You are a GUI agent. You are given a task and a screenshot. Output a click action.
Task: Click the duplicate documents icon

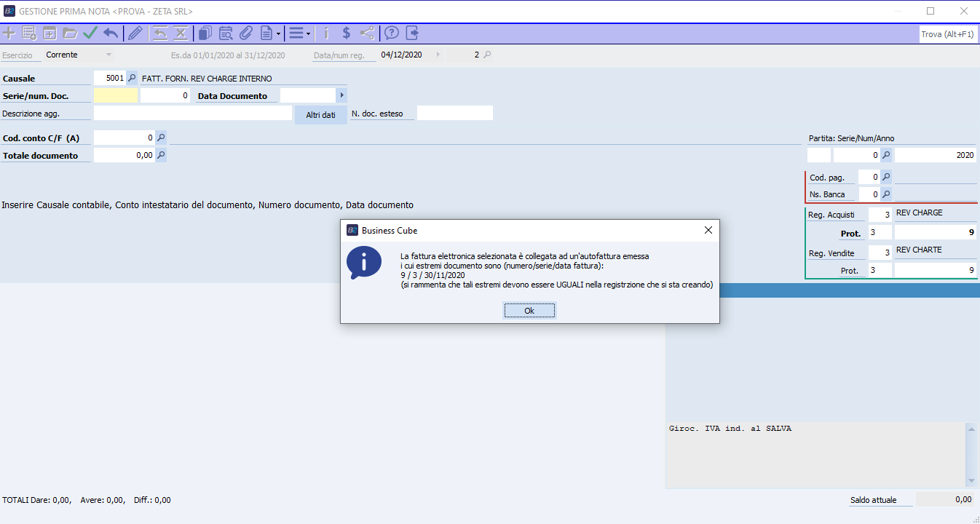pyautogui.click(x=205, y=33)
